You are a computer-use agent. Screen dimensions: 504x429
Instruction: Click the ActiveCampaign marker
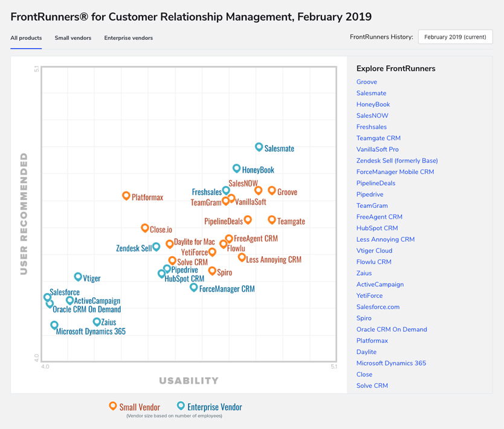pos(69,300)
